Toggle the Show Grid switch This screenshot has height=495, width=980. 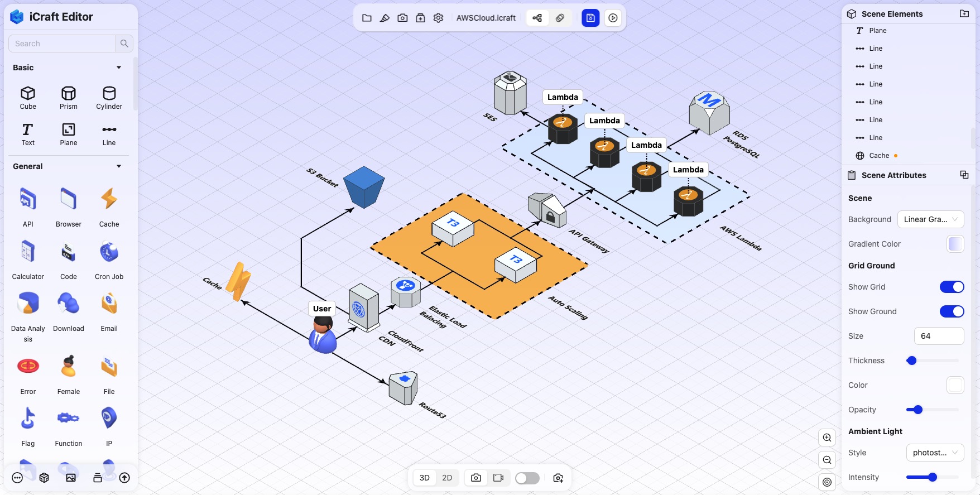pyautogui.click(x=952, y=287)
